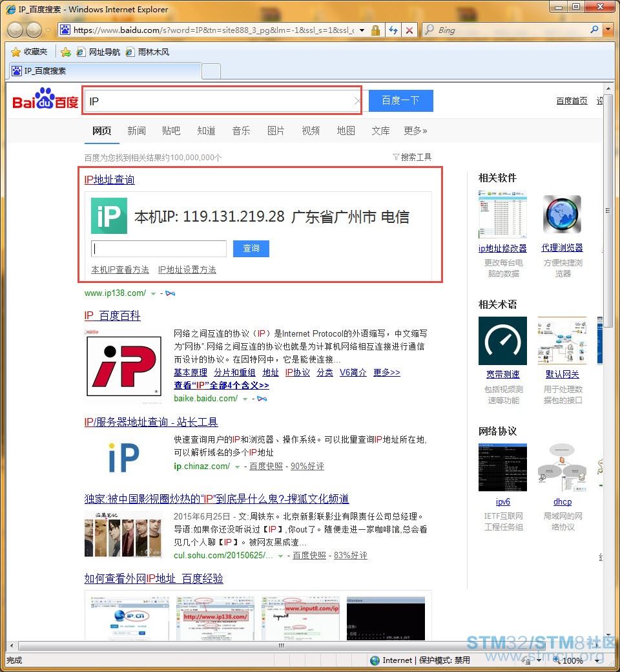Open the 百度首页 link
Viewport: 620px width, 672px height.
[572, 101]
